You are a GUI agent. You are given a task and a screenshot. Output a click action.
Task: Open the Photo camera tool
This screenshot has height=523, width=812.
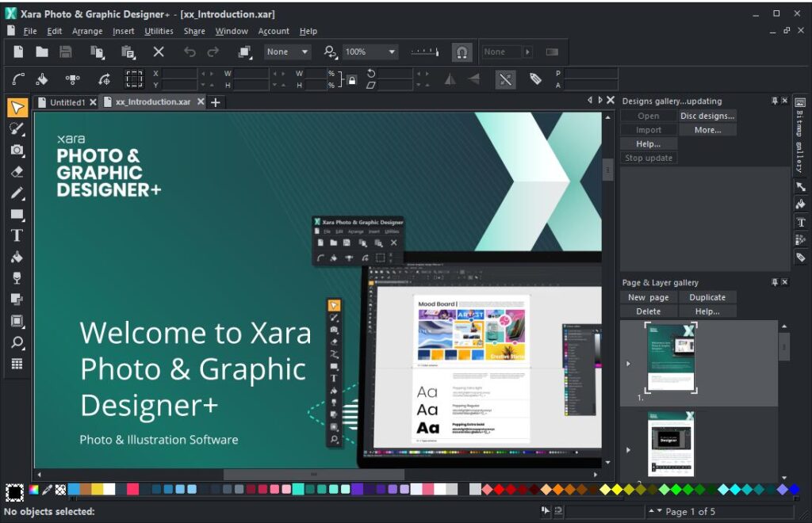[16, 151]
